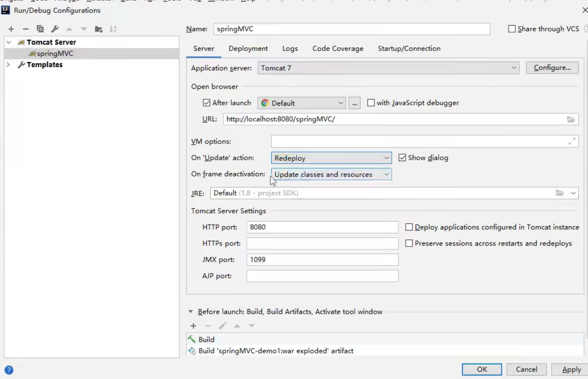The width and height of the screenshot is (588, 379).
Task: Enable with JavaScript debugger option
Action: (x=371, y=103)
